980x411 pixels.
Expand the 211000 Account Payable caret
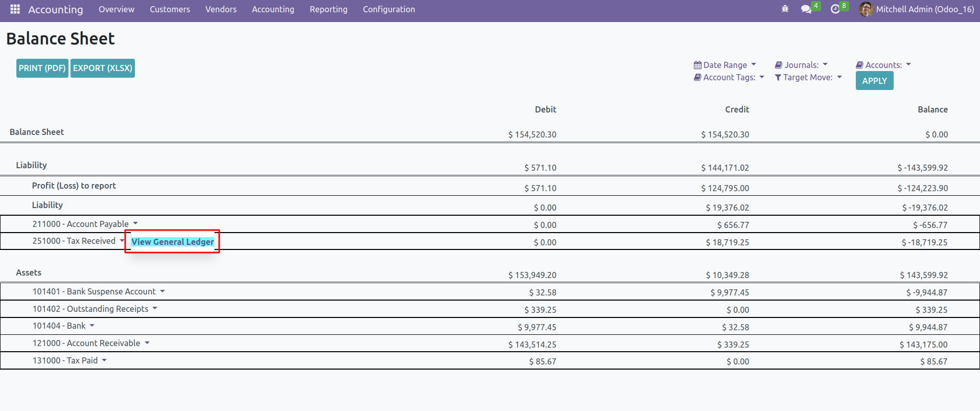[135, 223]
